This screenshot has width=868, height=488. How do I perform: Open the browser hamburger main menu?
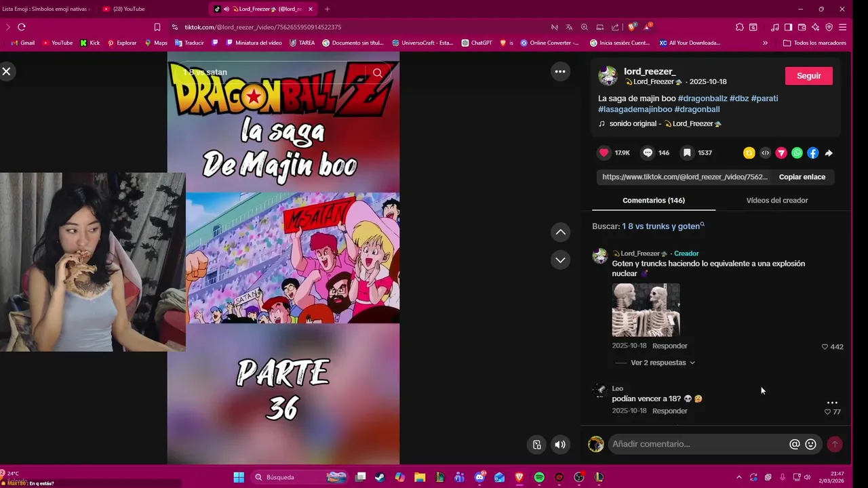pos(842,27)
